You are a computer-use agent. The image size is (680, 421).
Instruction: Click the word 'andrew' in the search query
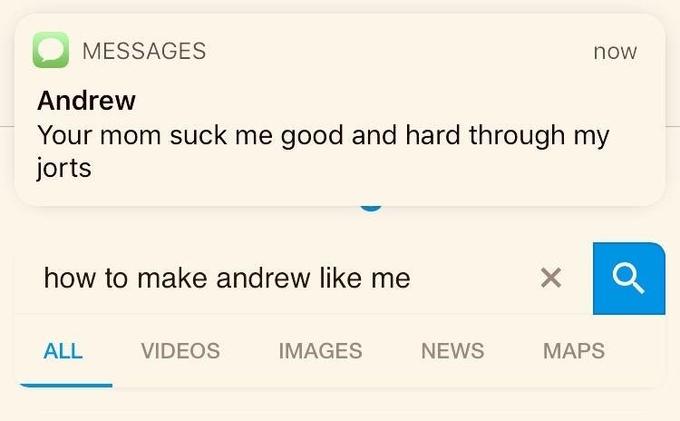pyautogui.click(x=263, y=278)
